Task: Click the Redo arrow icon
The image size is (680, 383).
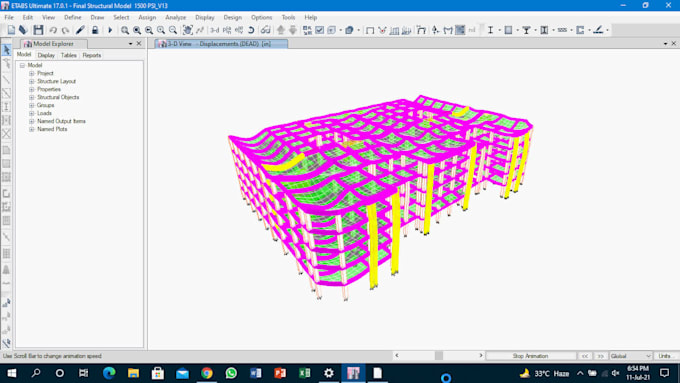Action: click(x=65, y=30)
